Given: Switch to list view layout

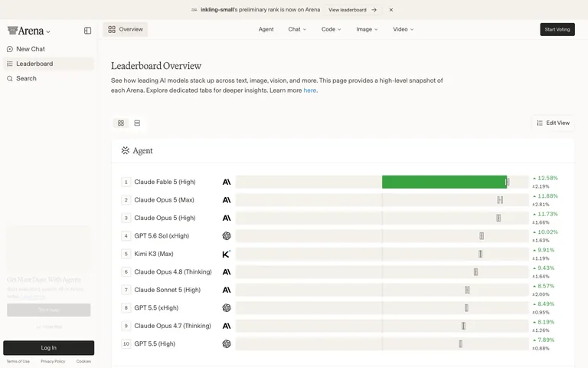Looking at the screenshot, I should coord(137,123).
